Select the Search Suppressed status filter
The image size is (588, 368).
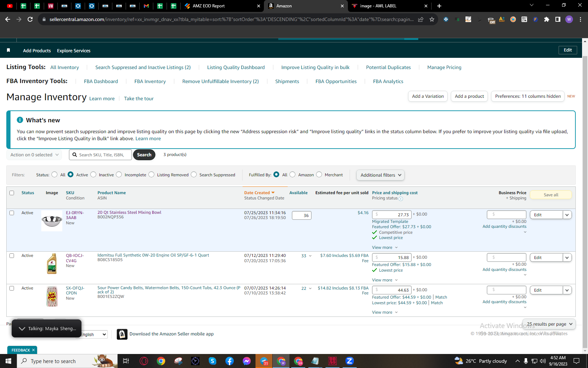pyautogui.click(x=194, y=175)
